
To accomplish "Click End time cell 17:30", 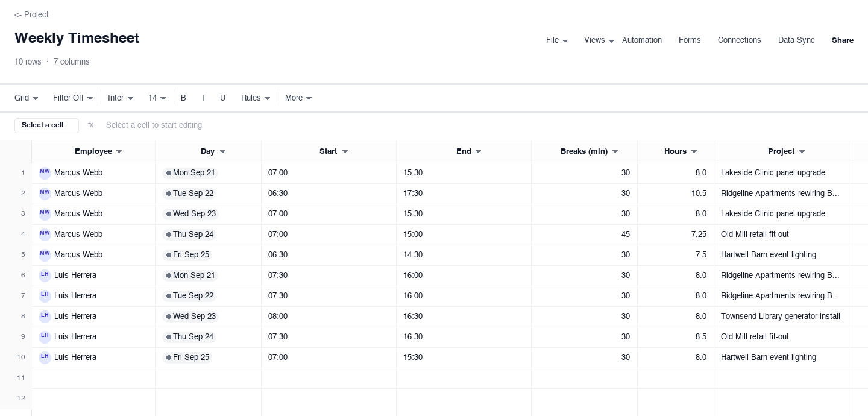I will [464, 194].
